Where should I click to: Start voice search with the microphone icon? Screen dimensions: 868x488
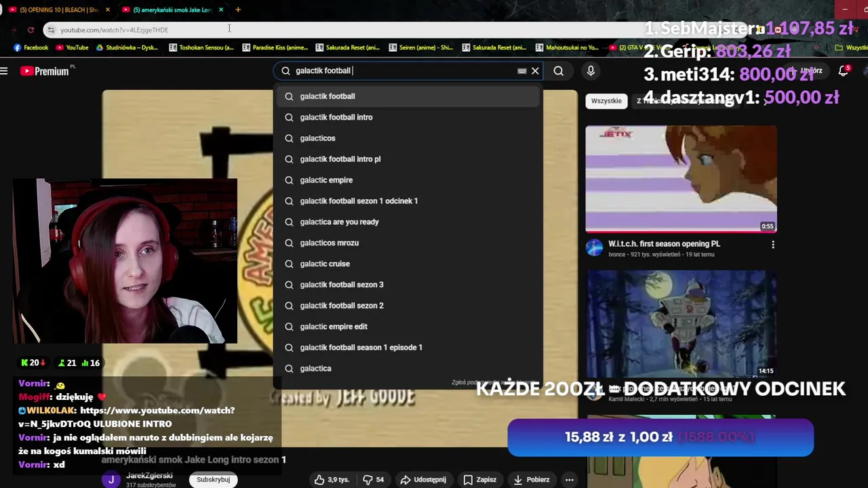(x=591, y=70)
